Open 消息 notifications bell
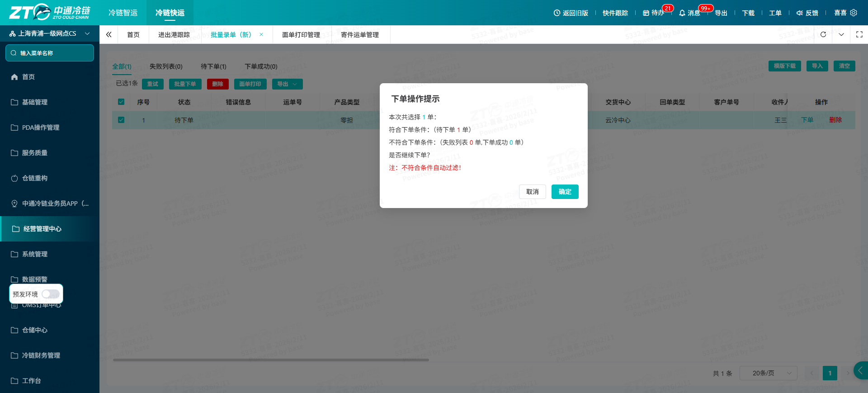The height and width of the screenshot is (393, 868). pos(682,13)
